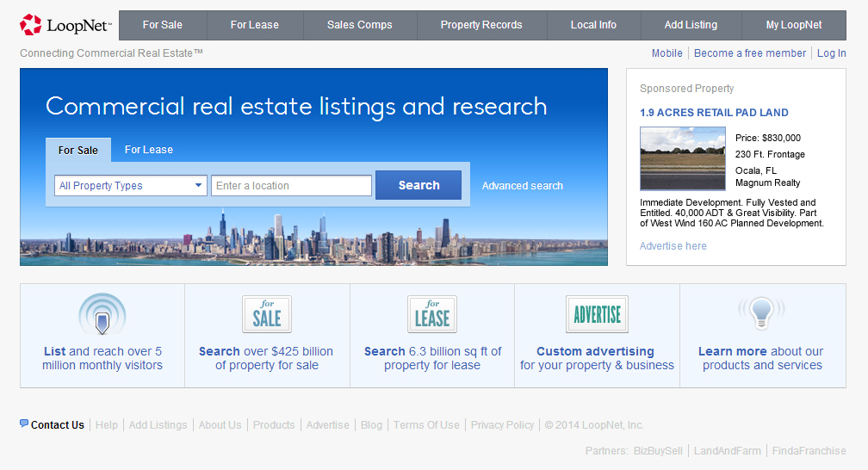Click the for LEASE sign icon
The image size is (868, 470).
[432, 314]
